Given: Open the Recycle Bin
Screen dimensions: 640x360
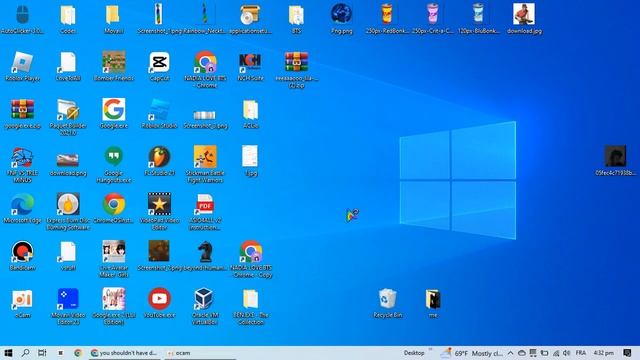Looking at the screenshot, I should coord(387,303).
